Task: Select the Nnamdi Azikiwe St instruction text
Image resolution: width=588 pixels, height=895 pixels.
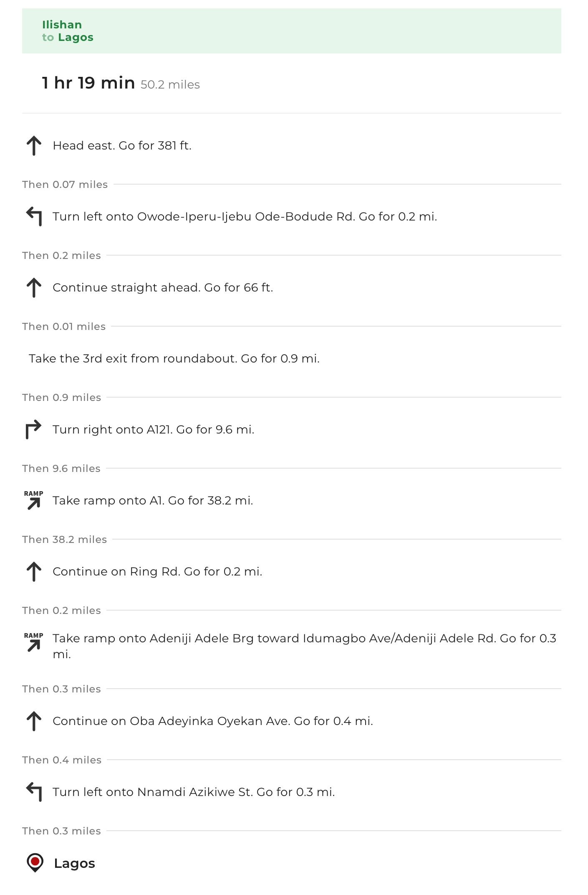Action: (x=194, y=792)
